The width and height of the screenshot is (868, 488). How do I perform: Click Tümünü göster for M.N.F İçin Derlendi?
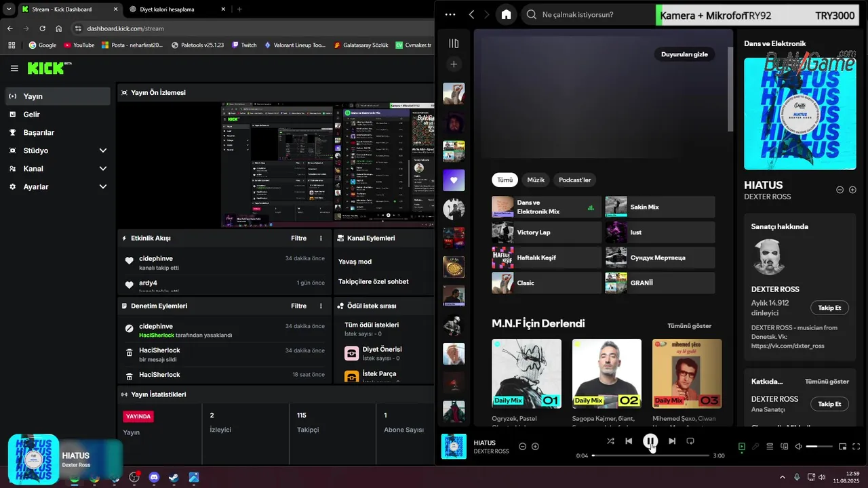(689, 326)
